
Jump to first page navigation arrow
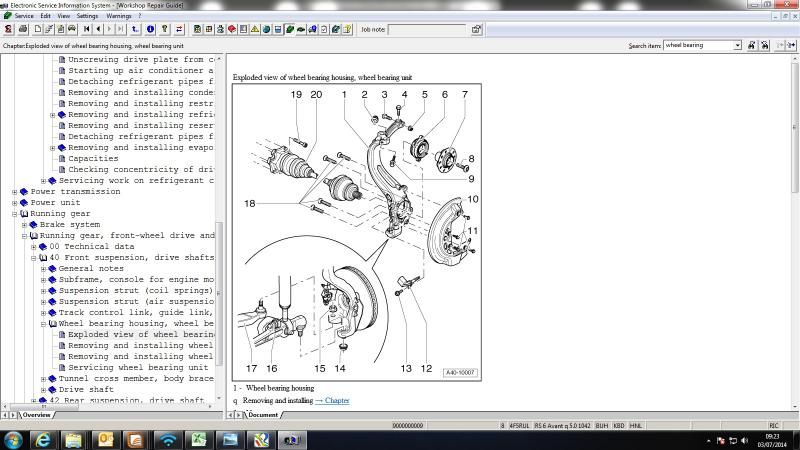point(87,29)
